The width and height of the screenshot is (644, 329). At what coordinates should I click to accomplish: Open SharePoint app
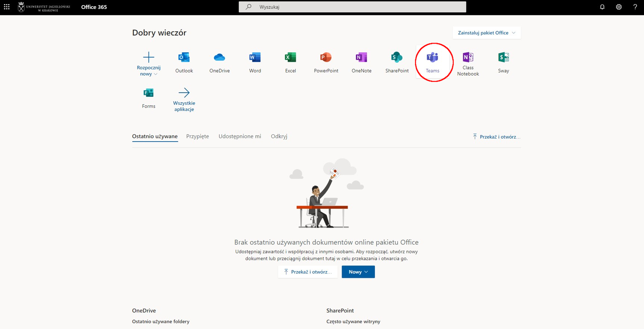pos(397,62)
